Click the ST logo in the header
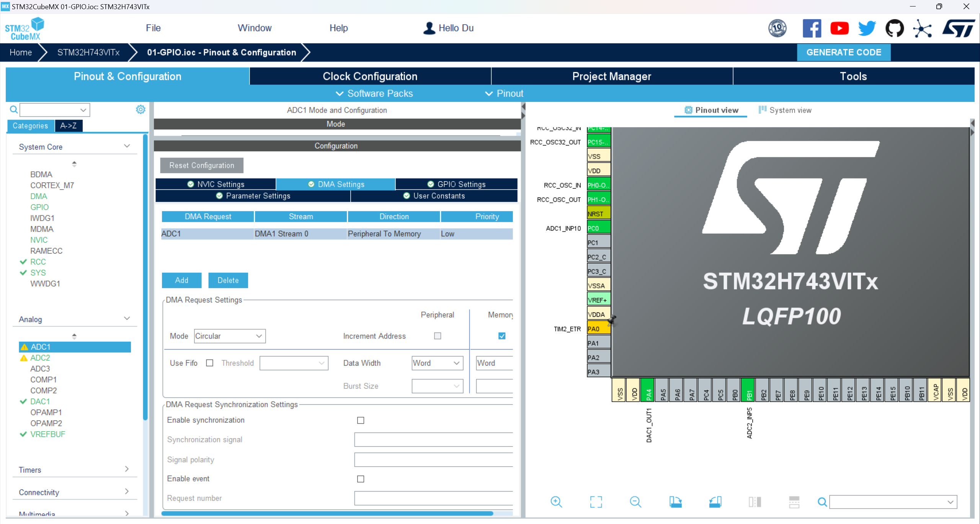The width and height of the screenshot is (980, 524). click(959, 28)
